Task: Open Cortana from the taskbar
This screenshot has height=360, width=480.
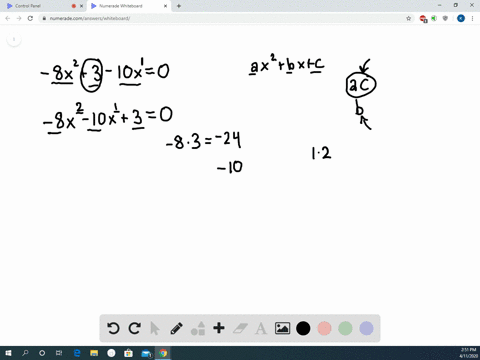Action: tap(42, 353)
